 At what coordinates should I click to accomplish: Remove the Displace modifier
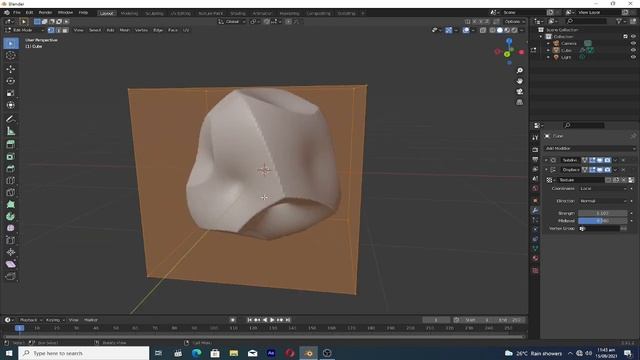624,169
